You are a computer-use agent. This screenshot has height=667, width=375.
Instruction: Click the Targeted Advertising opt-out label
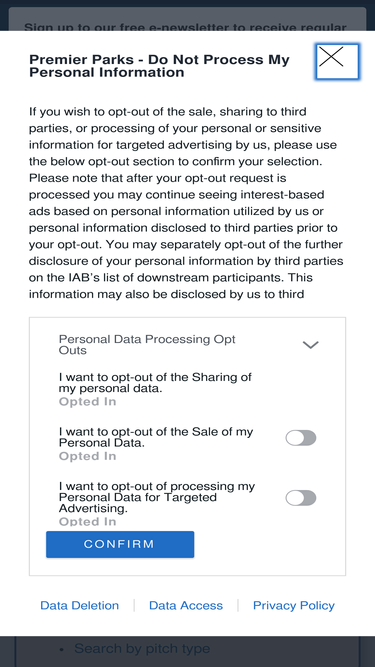click(x=157, y=497)
